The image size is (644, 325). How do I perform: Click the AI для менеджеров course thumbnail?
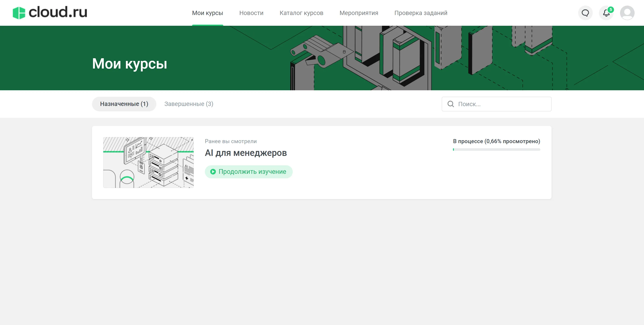coord(148,163)
